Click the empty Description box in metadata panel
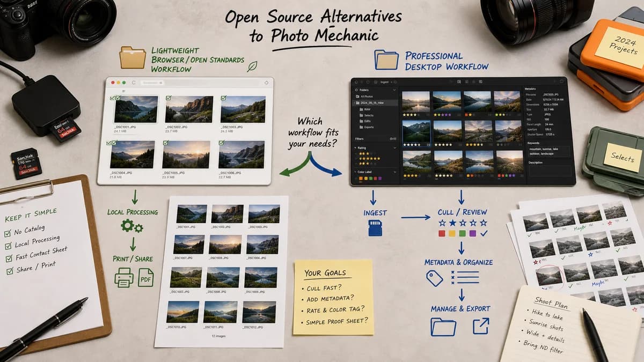644x362 pixels. 550,171
